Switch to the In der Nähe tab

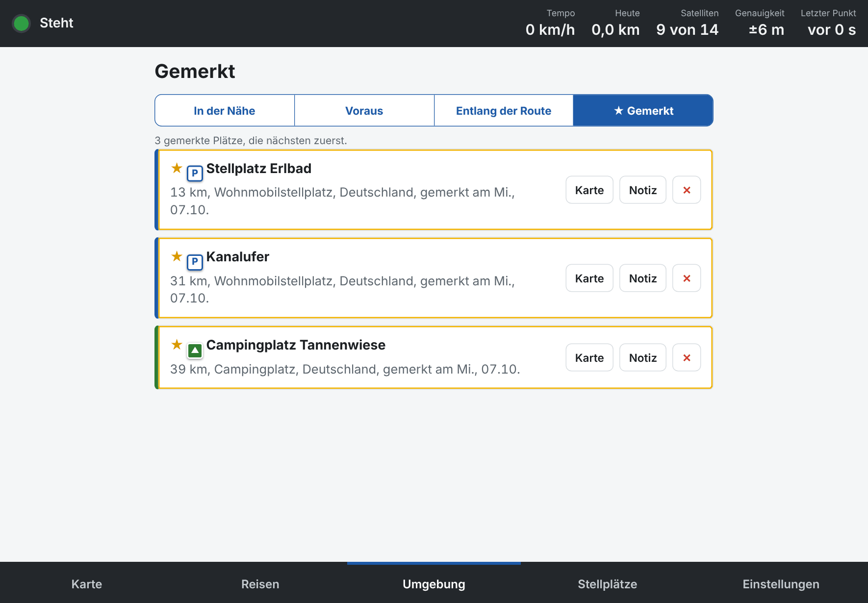click(x=225, y=111)
